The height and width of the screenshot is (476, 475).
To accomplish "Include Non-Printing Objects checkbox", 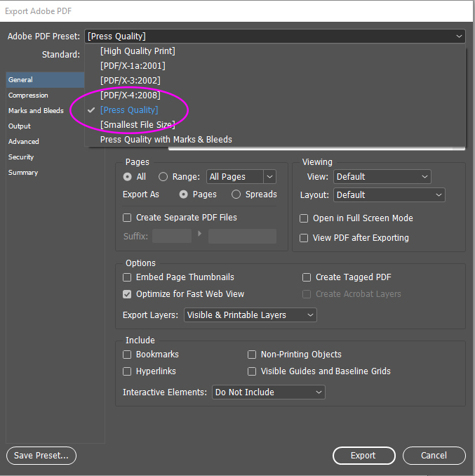I will tap(252, 355).
